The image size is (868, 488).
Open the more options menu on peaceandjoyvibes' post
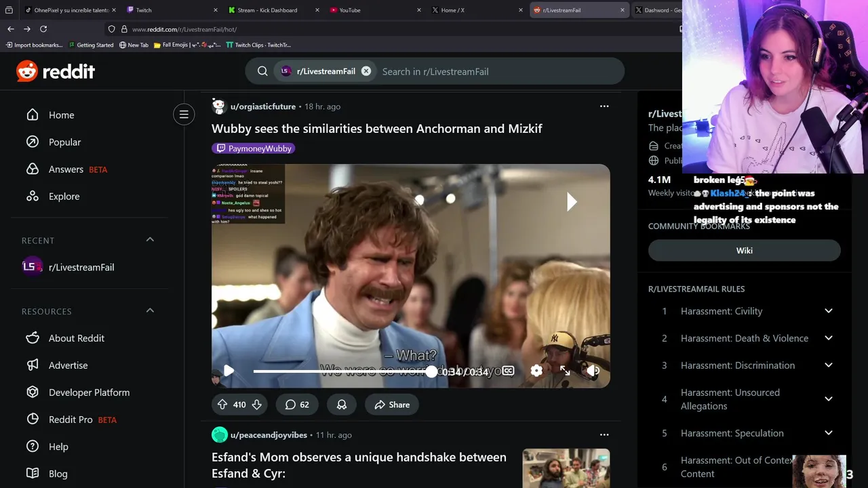point(604,435)
